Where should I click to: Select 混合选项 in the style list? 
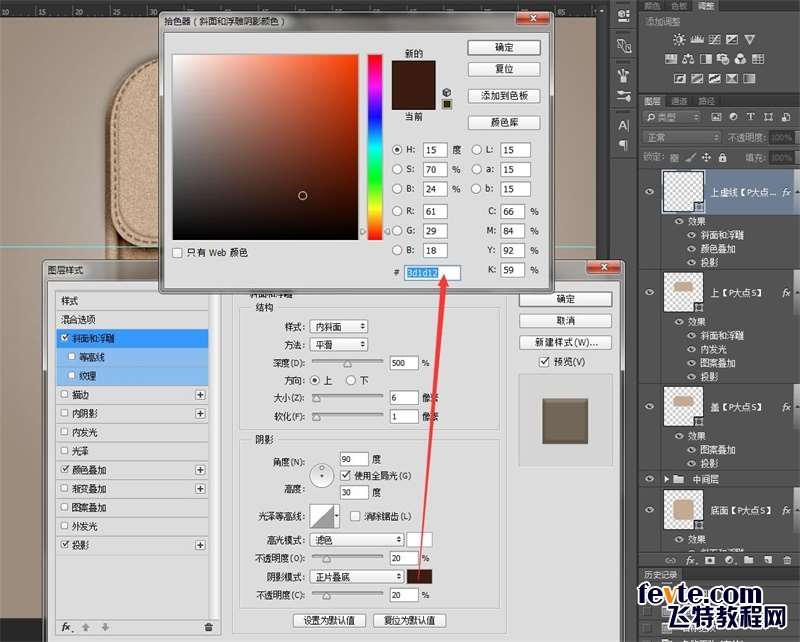[132, 319]
